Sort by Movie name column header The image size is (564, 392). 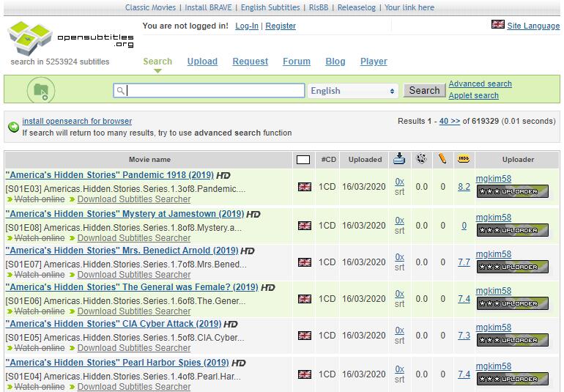149,160
